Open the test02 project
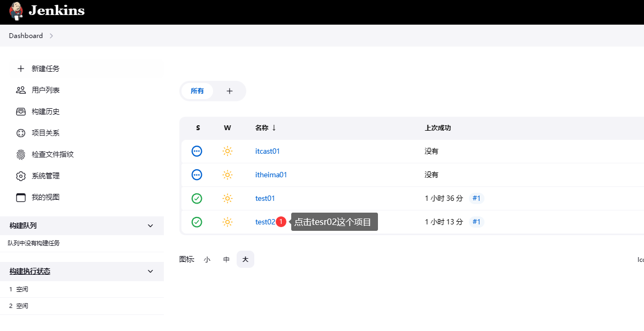The width and height of the screenshot is (644, 331). (x=265, y=222)
